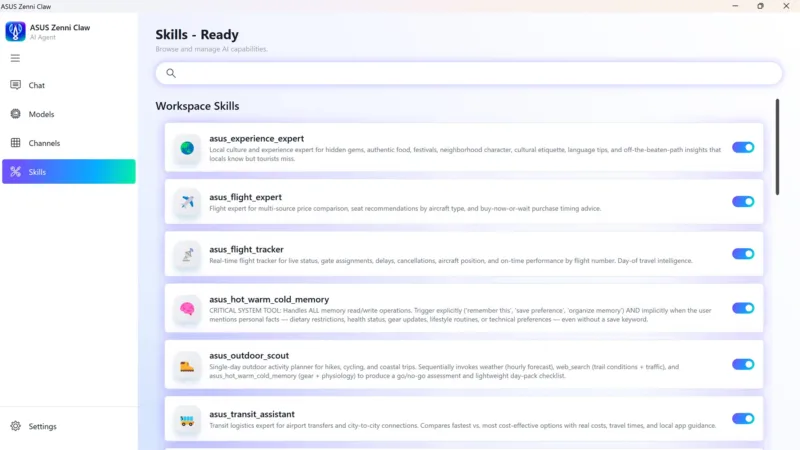Screen dimensions: 800x450
Task: Minimize the ASUS Zenni Claw window
Action: tap(735, 6)
